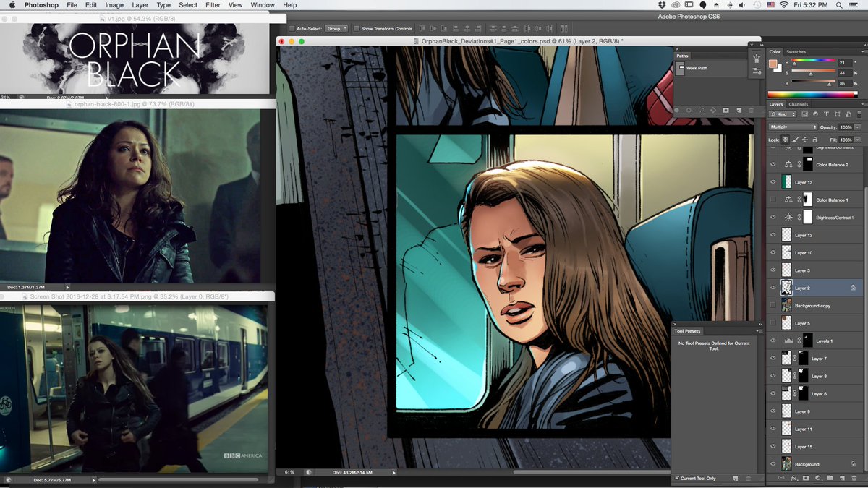
Task: Add mask icon in Paths panel
Action: 726,110
